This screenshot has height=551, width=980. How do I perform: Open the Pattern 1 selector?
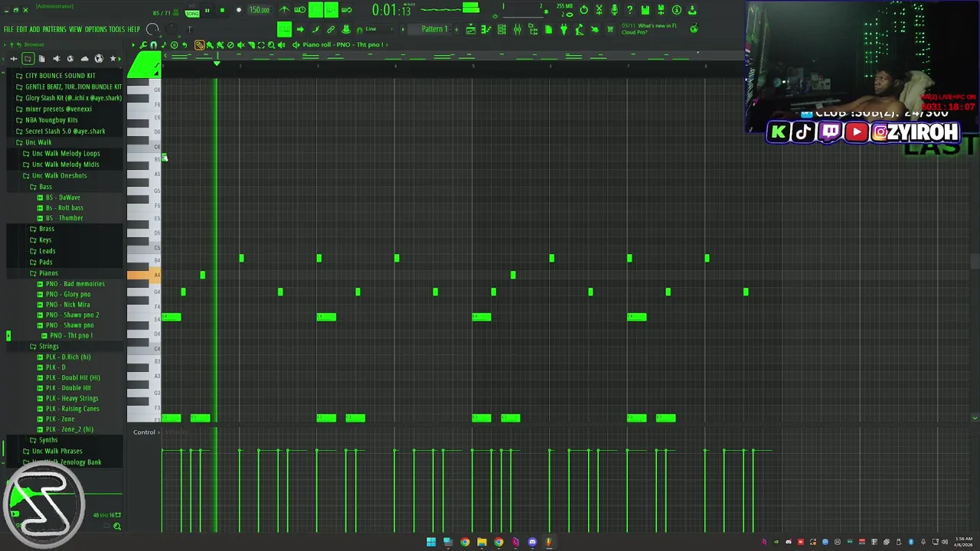pyautogui.click(x=435, y=29)
